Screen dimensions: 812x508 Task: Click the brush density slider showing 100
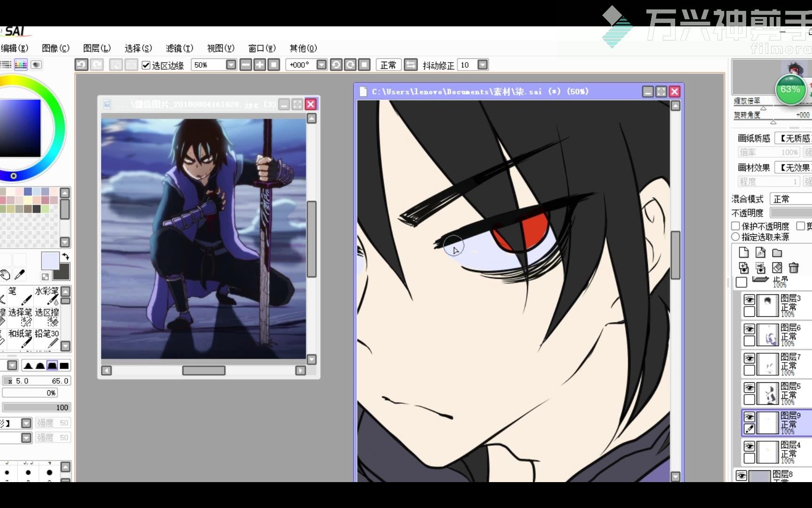37,407
